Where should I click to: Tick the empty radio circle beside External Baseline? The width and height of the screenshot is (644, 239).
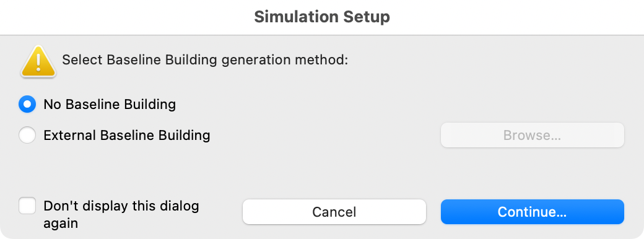coord(27,135)
